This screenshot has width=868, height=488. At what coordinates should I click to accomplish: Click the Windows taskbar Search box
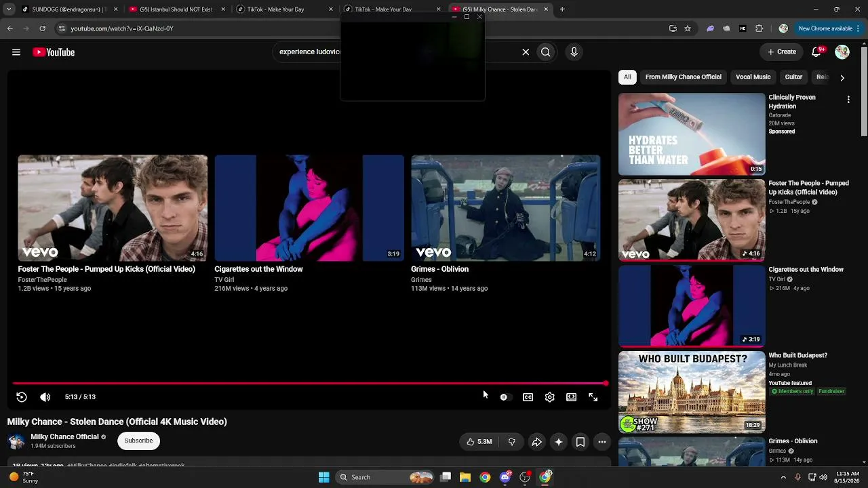point(386,477)
